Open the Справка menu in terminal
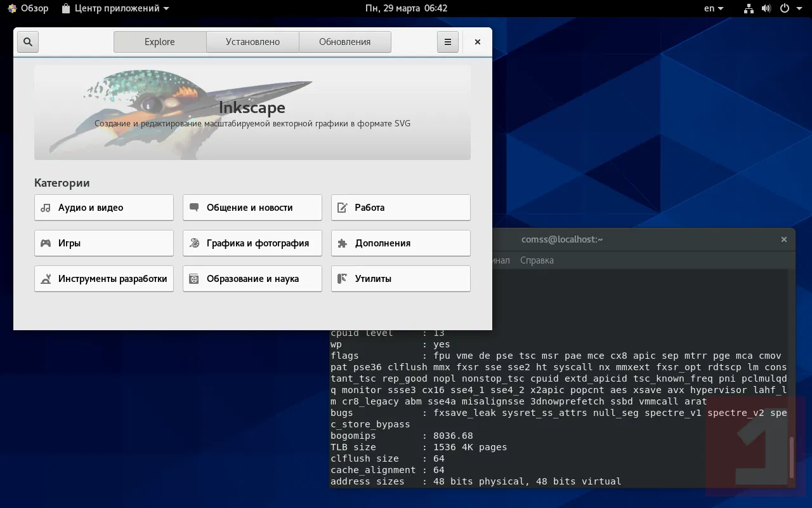The width and height of the screenshot is (812, 508). point(537,260)
